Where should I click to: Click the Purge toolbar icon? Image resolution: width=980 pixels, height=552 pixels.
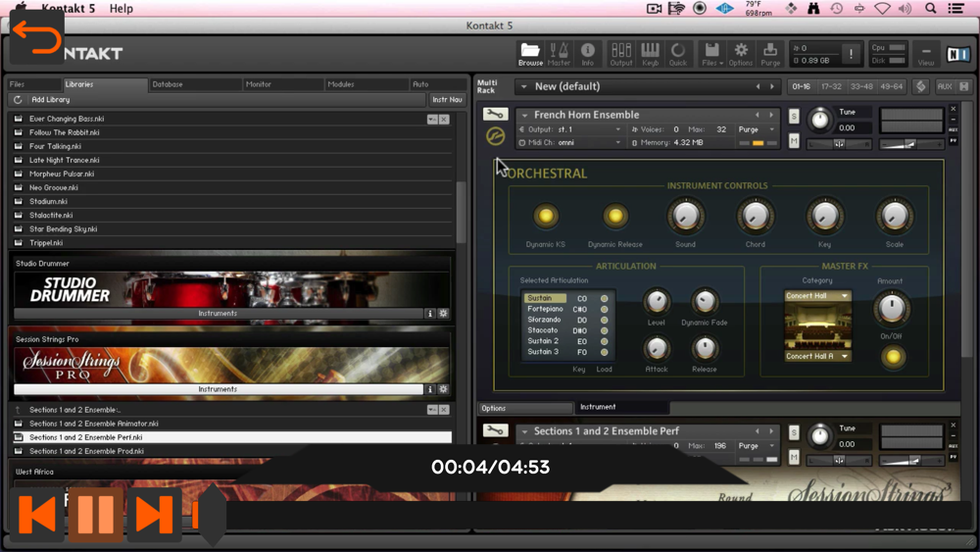(x=770, y=54)
